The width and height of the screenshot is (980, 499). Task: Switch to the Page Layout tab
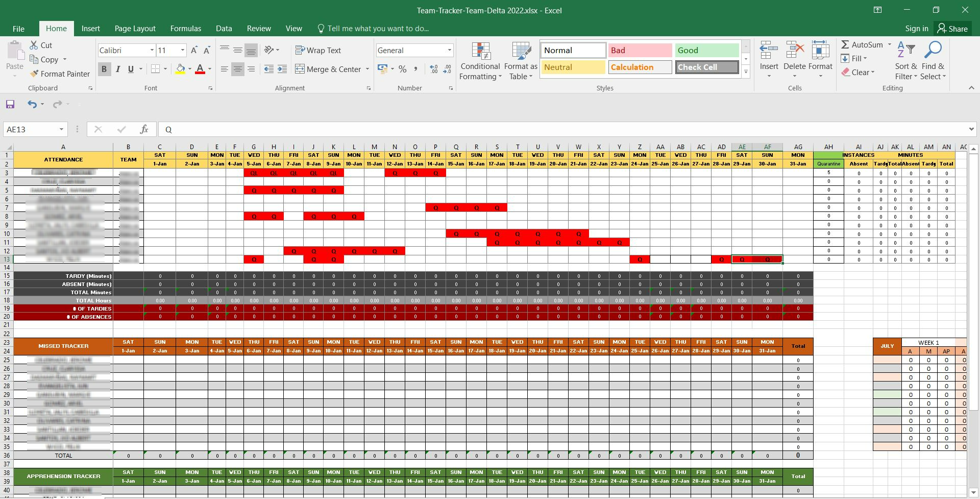(135, 29)
